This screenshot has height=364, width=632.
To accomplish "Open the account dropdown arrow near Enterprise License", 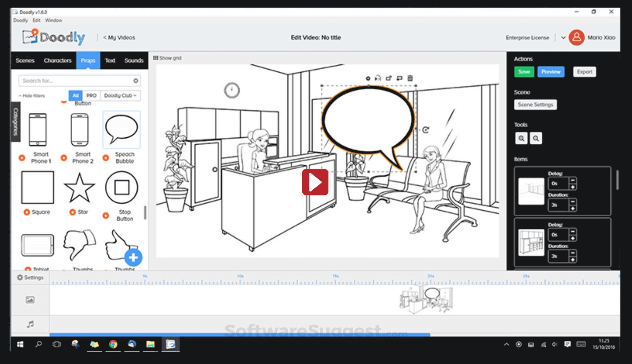I will coord(563,38).
